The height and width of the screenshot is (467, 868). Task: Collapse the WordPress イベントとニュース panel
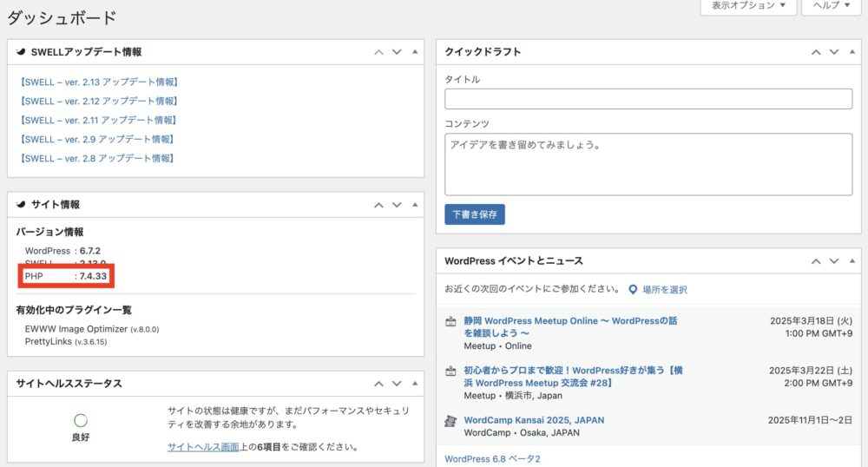point(852,261)
